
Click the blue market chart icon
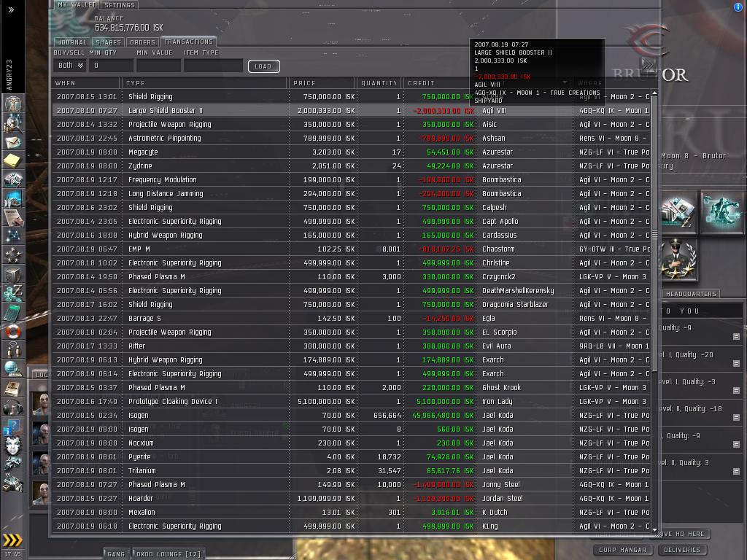coord(12,198)
